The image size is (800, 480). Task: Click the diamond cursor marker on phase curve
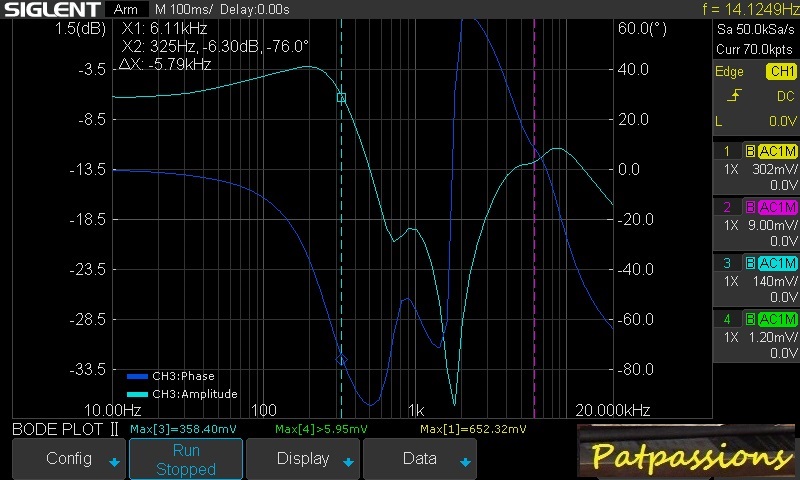(x=341, y=360)
